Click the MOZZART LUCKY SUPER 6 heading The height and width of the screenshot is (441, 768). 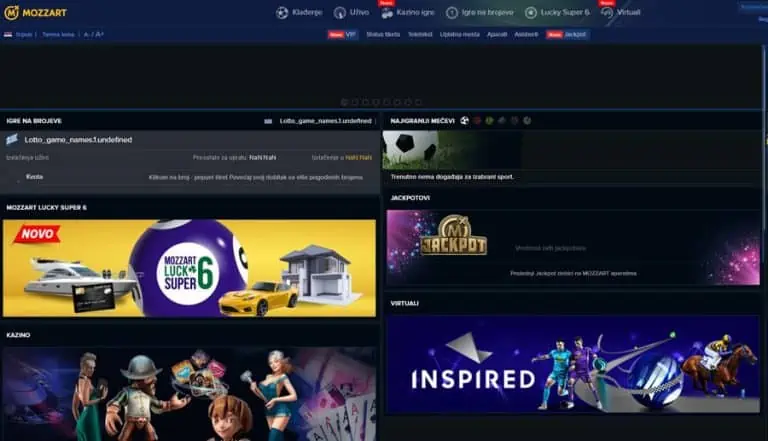(47, 208)
